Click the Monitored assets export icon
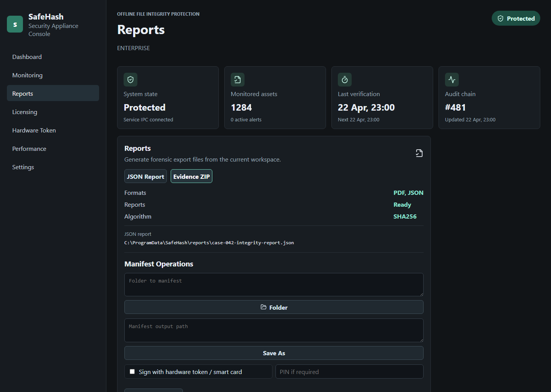Viewport: 551px width, 392px height. click(x=238, y=80)
